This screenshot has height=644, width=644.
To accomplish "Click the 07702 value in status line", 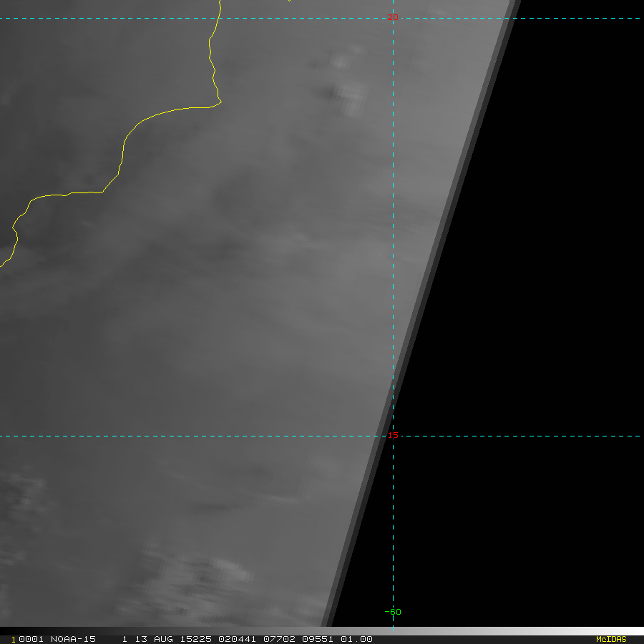I will tap(266, 639).
